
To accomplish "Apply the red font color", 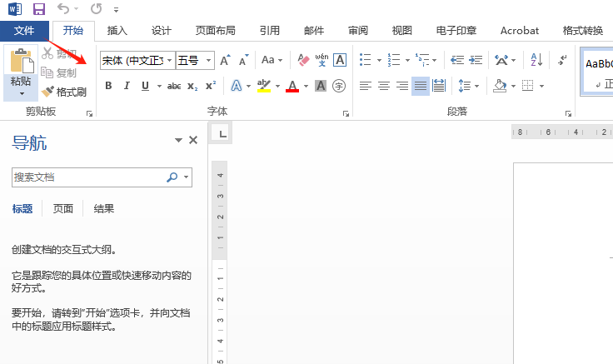I will (x=292, y=86).
